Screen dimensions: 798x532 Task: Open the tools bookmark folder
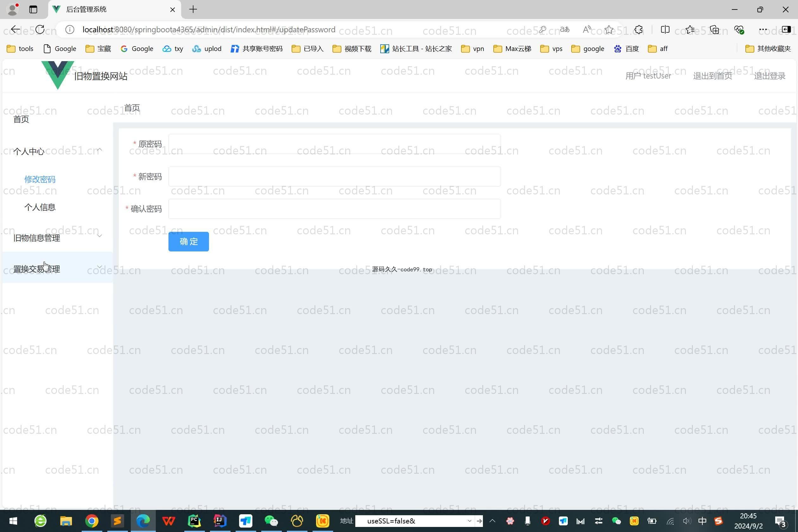click(x=20, y=49)
